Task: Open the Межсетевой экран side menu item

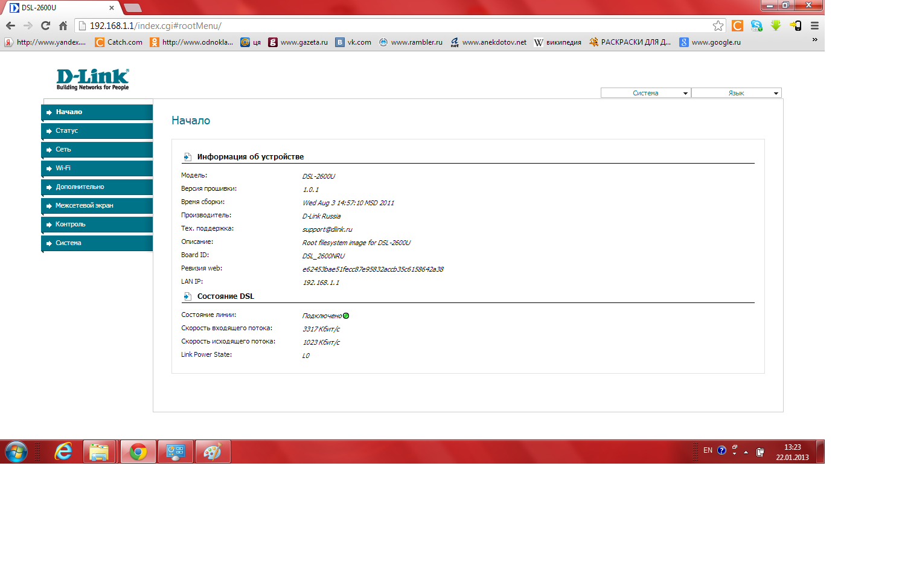Action: [x=97, y=206]
